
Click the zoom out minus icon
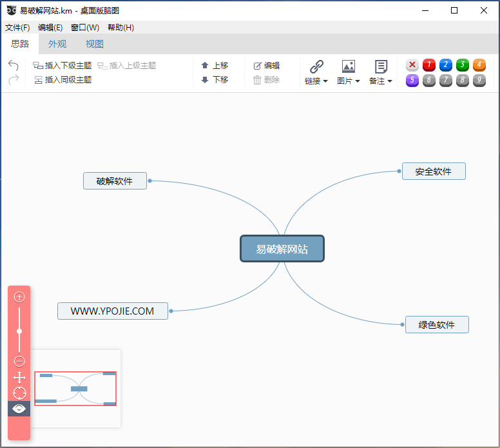coord(19,361)
